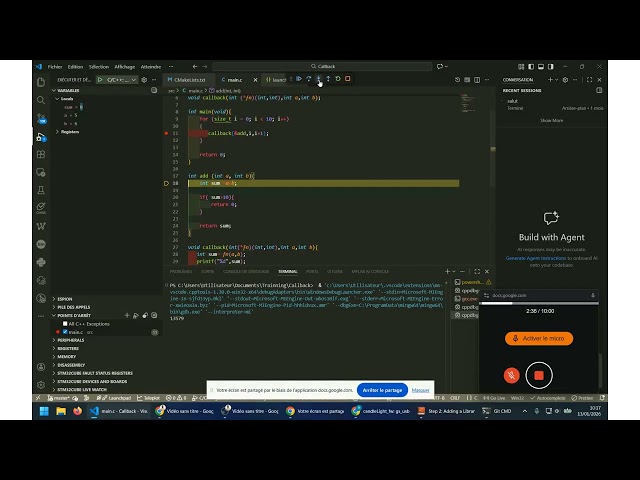This screenshot has width=640, height=480.
Task: Open the Manage gear in activity bar
Action: (41, 384)
